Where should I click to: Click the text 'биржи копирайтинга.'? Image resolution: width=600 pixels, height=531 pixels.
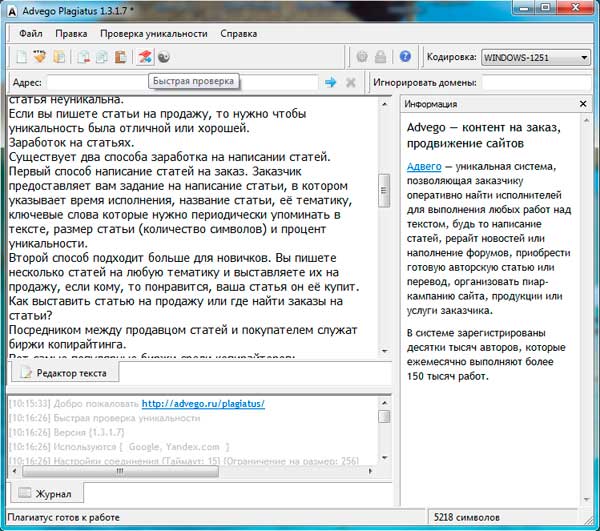[x=67, y=344]
